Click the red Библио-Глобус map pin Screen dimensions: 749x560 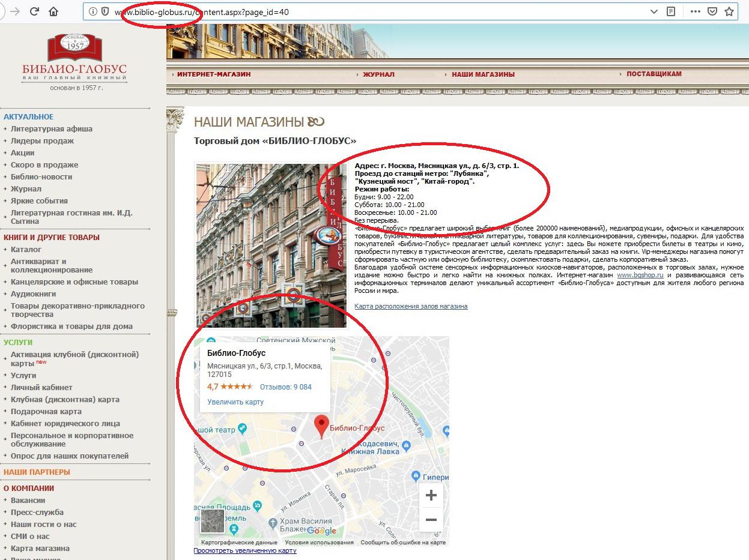coord(323,427)
